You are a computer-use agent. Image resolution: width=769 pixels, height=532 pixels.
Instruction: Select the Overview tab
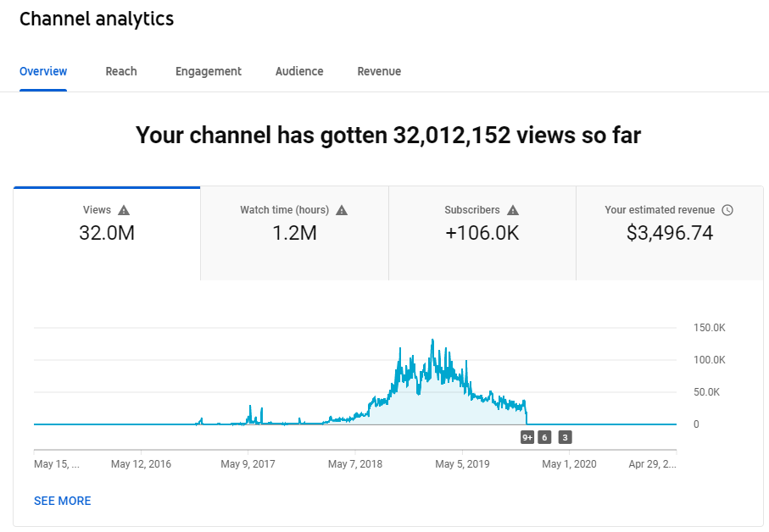pos(43,71)
